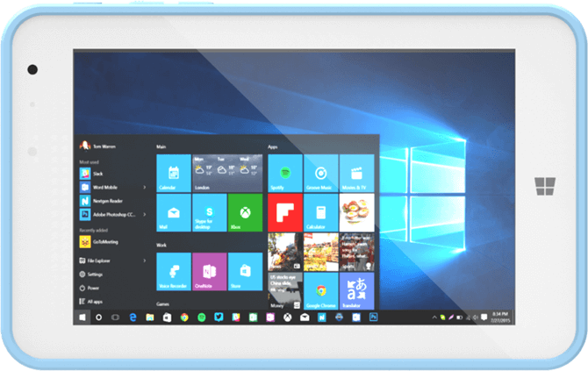The image size is (588, 371).
Task: Open Spotify from the taskbar
Action: click(x=201, y=317)
